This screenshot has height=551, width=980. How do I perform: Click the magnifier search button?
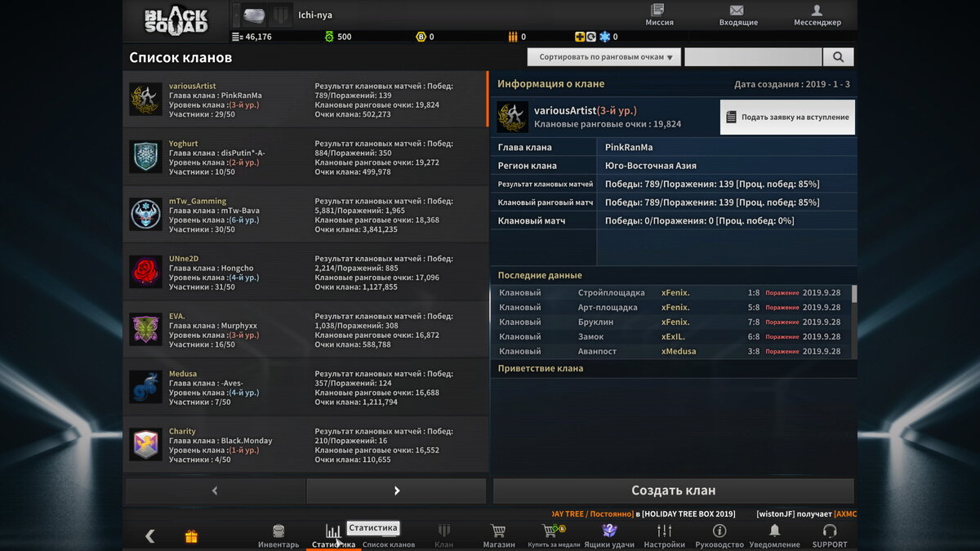point(838,57)
